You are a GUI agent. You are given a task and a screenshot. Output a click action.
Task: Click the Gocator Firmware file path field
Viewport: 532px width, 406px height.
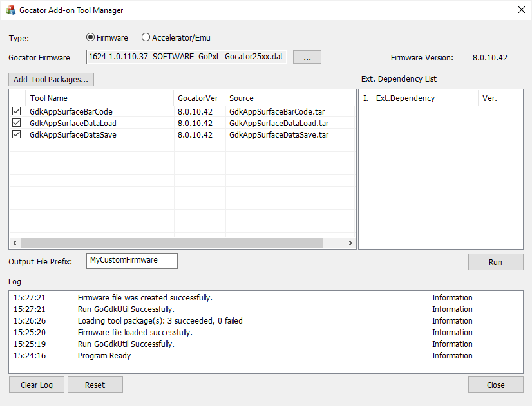tap(187, 57)
